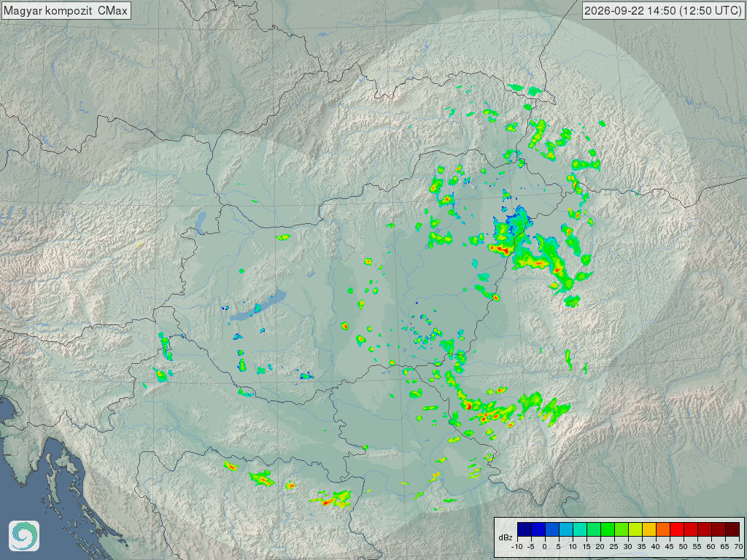Select the darkest blue -10 dBz legend swatch
Image resolution: width=747 pixels, height=560 pixels.
coord(525,529)
